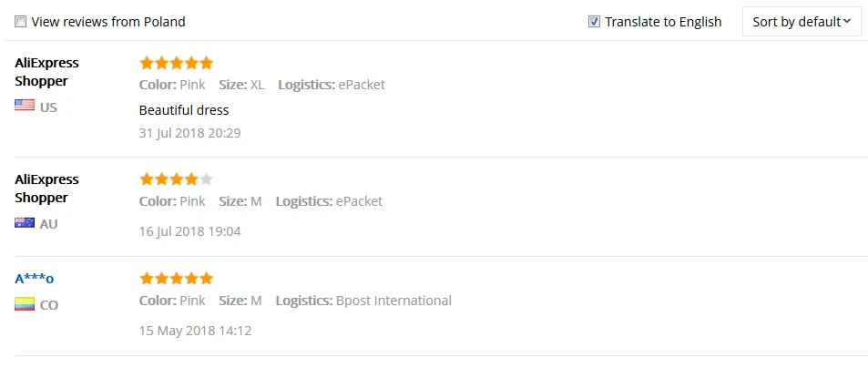Click the first AliExpress Shopper name
Image resolution: width=868 pixels, height=378 pixels.
(x=46, y=72)
